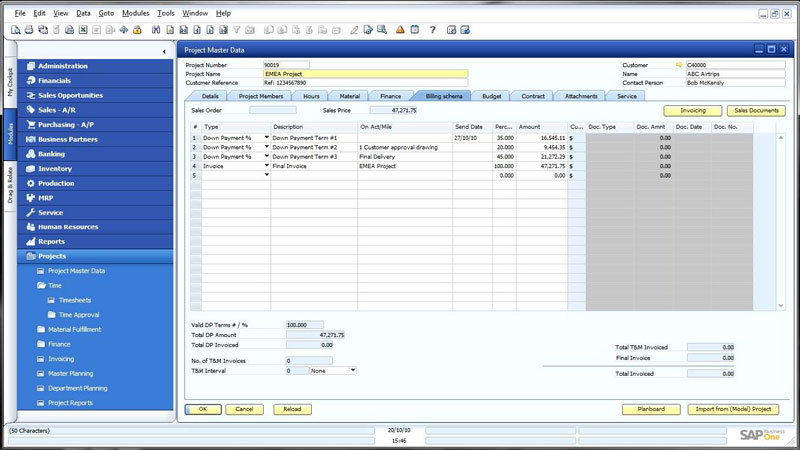Open Type dropdown in empty row 5
Image resolution: width=800 pixels, height=450 pixels.
266,175
